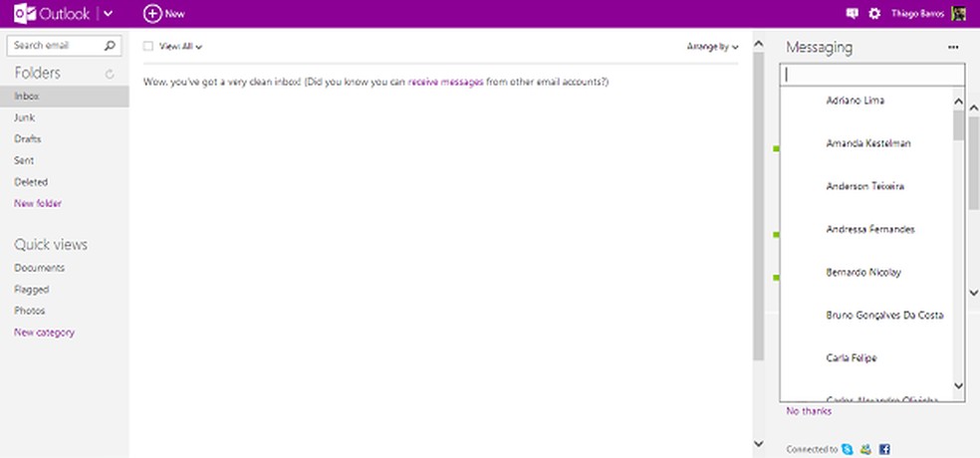
Task: Select contact Bernardo Nicolay
Action: pos(865,273)
